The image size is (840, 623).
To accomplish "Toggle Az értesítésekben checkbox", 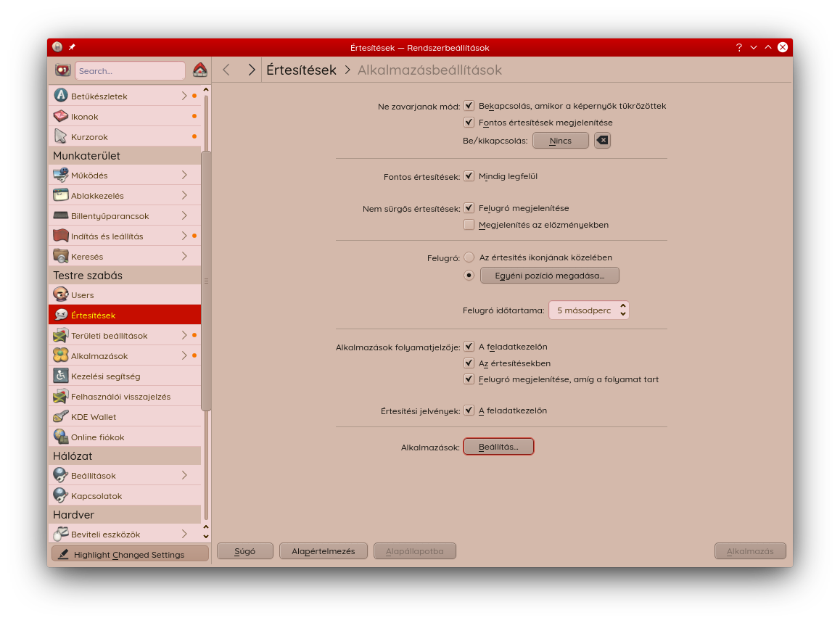I will [469, 363].
